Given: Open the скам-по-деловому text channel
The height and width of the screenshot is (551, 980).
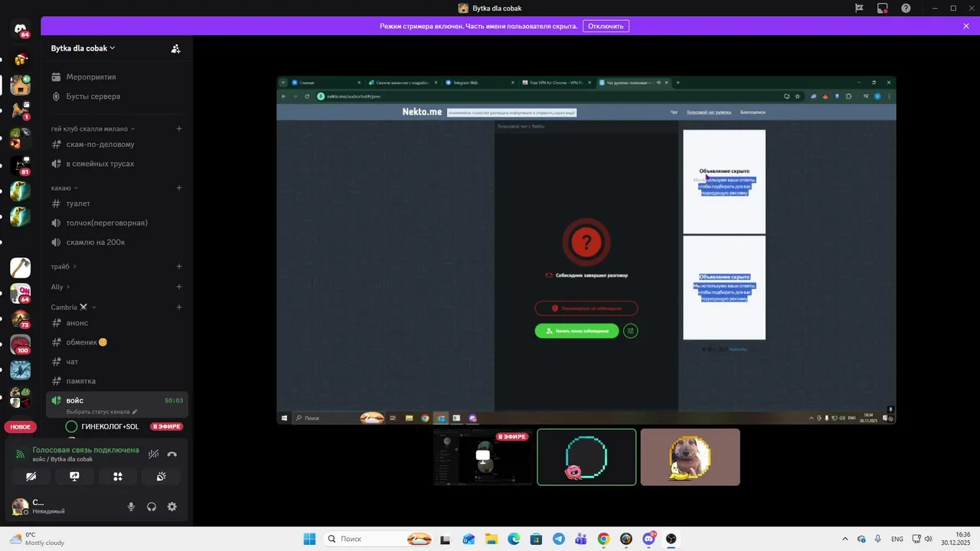Looking at the screenshot, I should pos(117,144).
